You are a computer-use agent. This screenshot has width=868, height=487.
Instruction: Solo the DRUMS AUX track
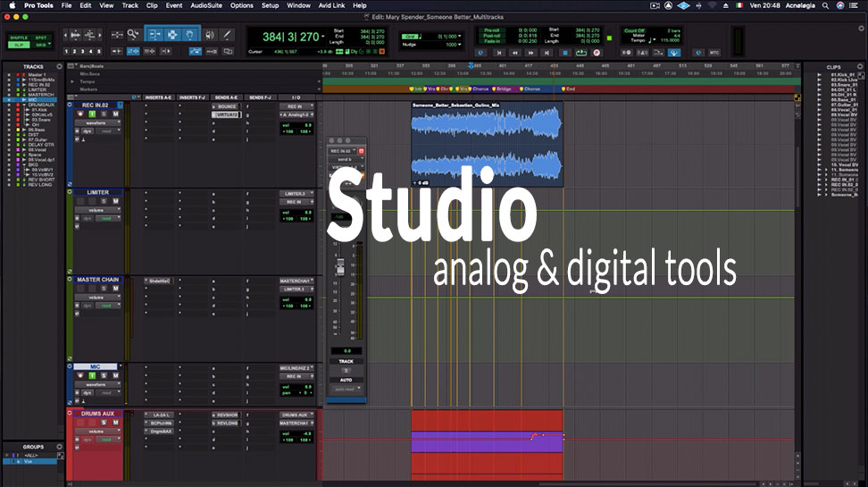pos(104,422)
